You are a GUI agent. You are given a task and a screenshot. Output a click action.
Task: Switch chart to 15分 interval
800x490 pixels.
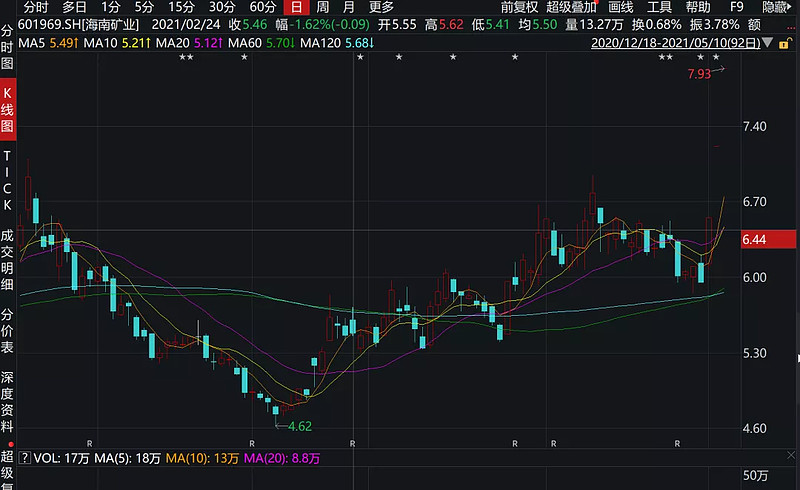182,7
